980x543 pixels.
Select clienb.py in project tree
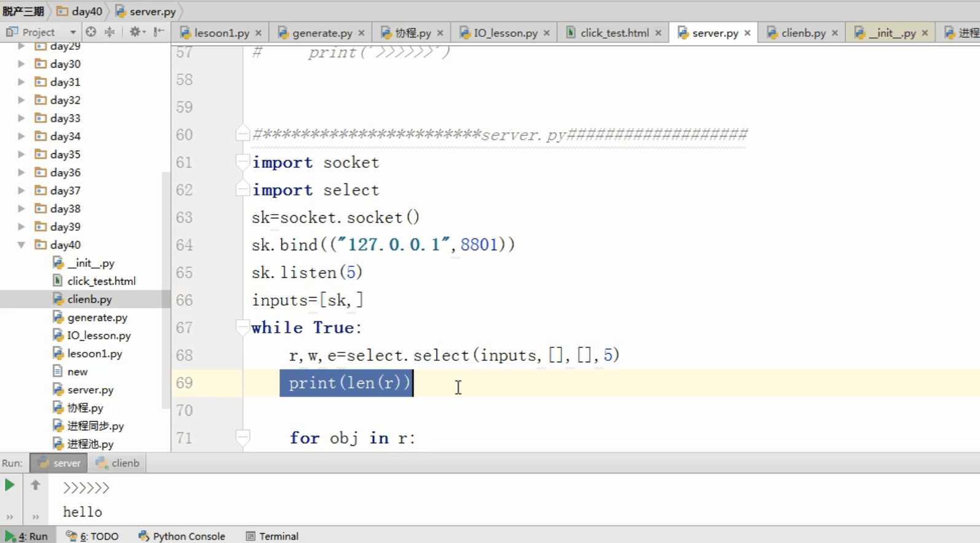click(82, 299)
